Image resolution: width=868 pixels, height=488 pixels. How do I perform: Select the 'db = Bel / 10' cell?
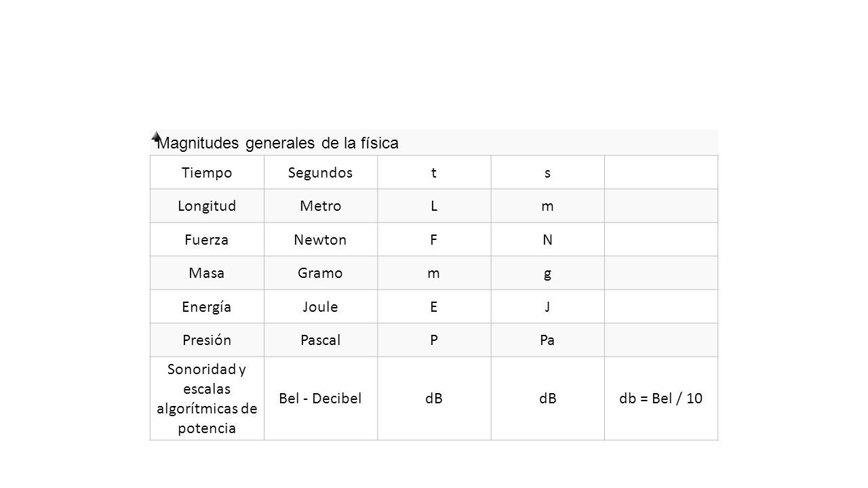[660, 399]
